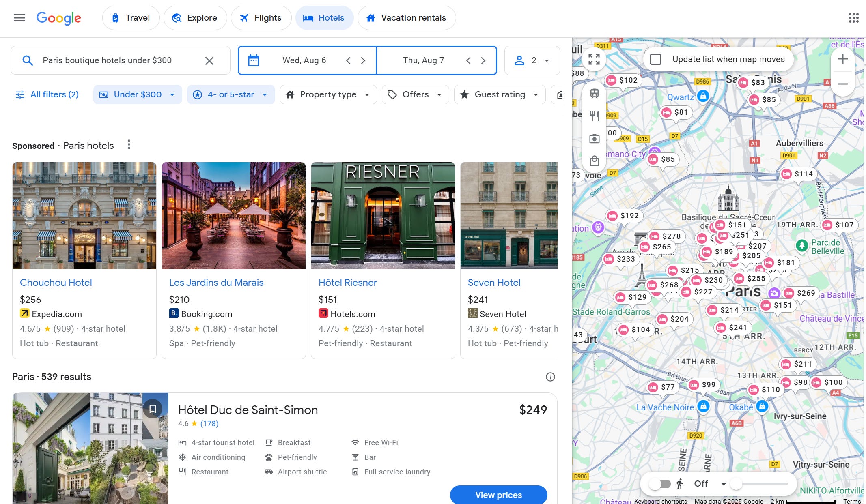Image resolution: width=866 pixels, height=504 pixels.
Task: Open Hôtel Duc de Saint-Simon title
Action: point(248,410)
